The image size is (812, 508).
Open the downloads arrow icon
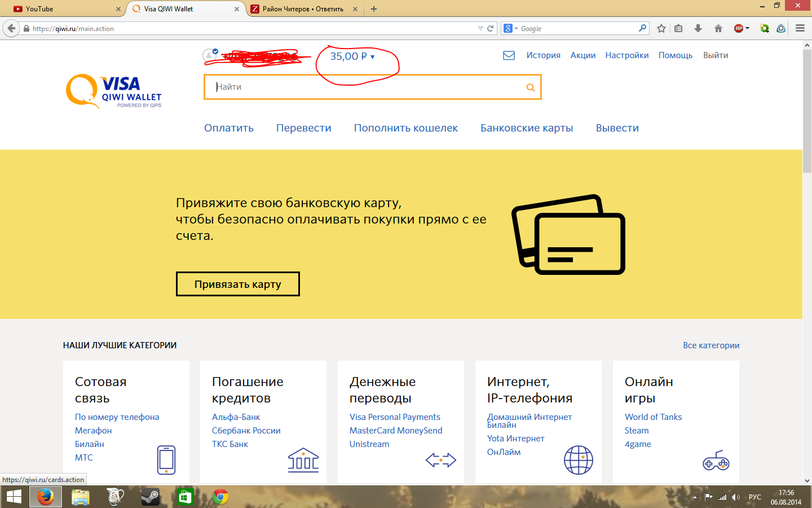coord(698,28)
